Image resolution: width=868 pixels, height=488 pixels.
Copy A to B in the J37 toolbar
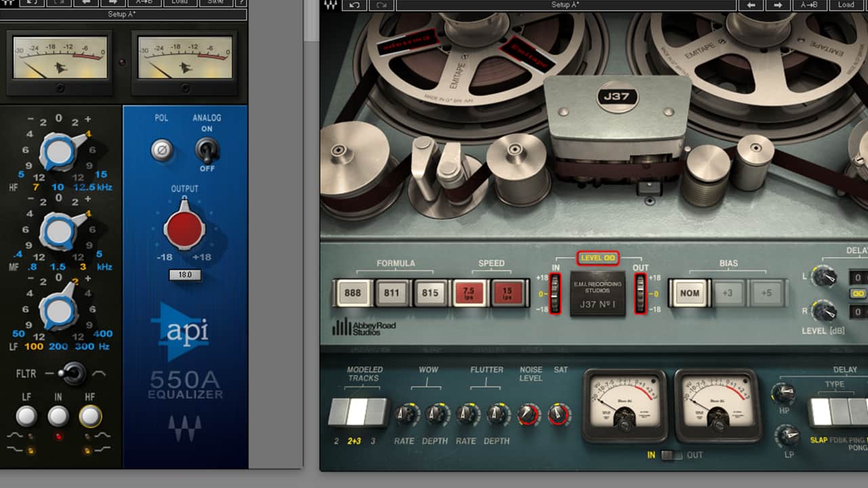[x=810, y=5]
